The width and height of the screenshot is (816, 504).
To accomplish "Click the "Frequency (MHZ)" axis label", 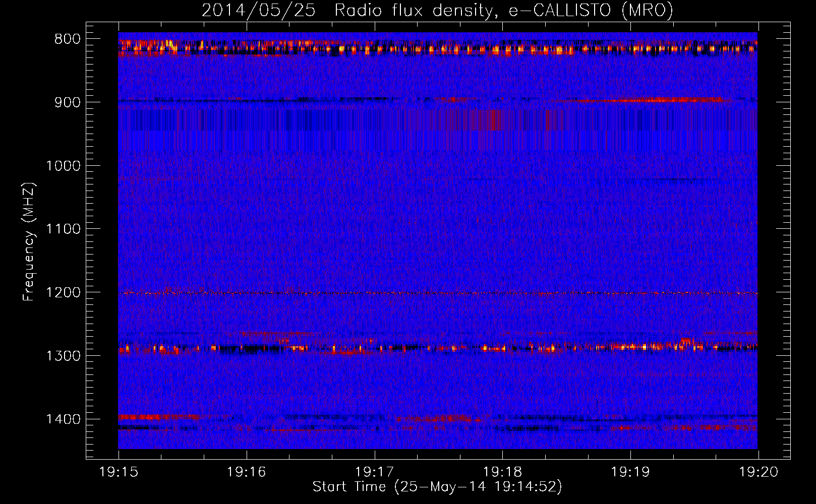I will pos(29,242).
